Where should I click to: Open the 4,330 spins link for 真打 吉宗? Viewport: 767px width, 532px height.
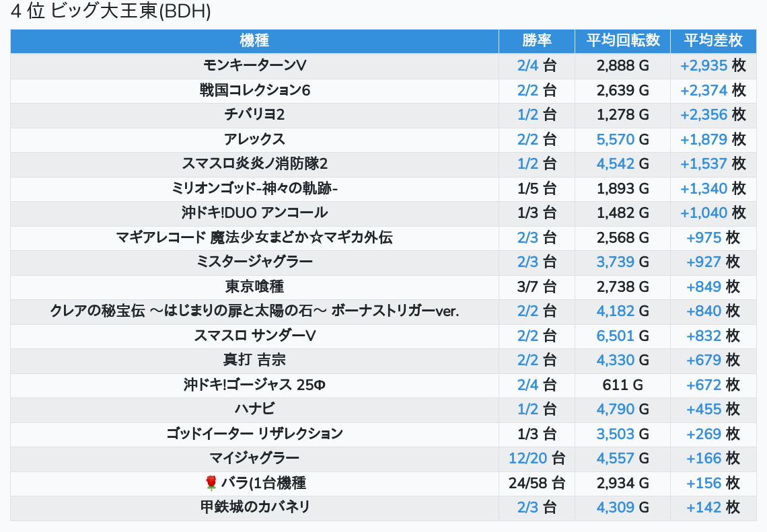[x=616, y=360]
